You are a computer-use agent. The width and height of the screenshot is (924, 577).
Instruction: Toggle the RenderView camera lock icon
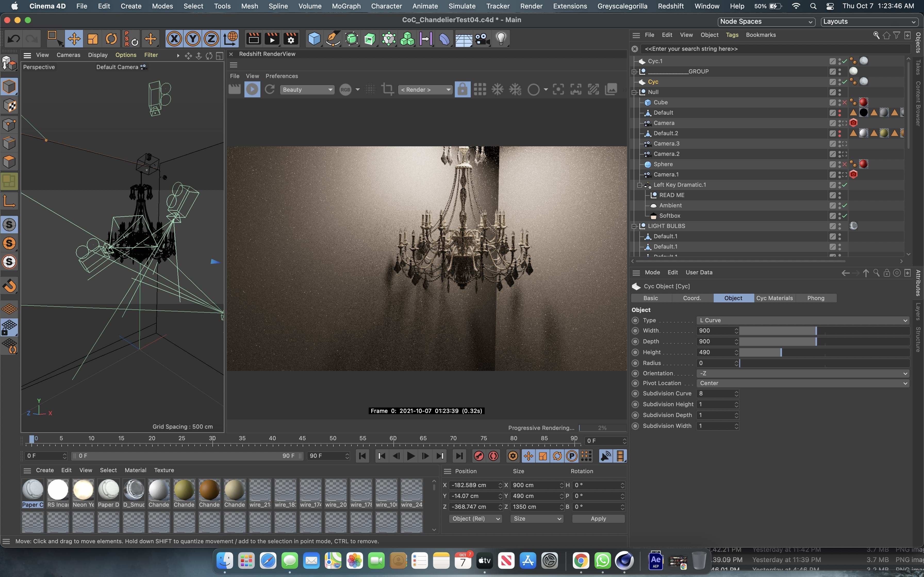tap(462, 90)
